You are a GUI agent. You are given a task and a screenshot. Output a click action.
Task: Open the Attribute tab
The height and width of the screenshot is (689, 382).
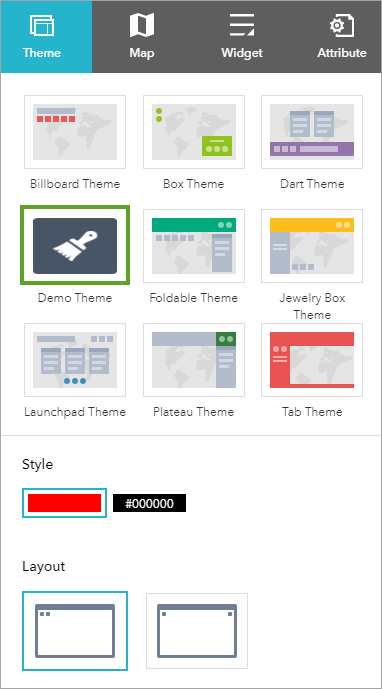click(x=342, y=37)
